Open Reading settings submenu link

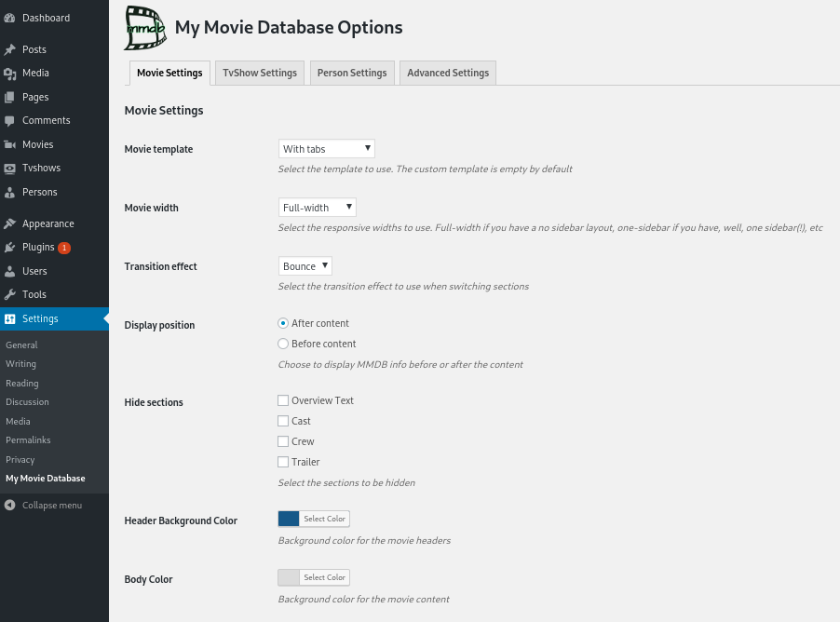click(22, 383)
